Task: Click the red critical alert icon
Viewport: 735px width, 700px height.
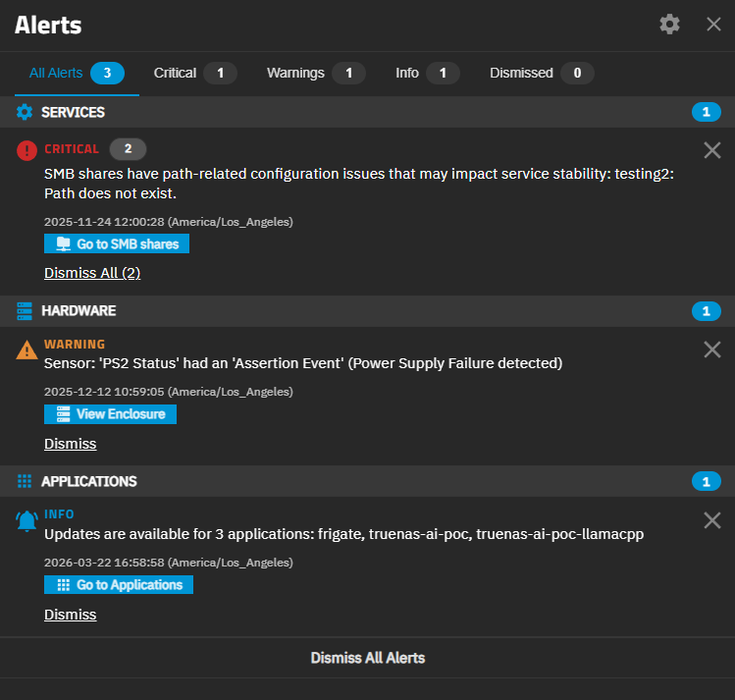Action: [26, 151]
